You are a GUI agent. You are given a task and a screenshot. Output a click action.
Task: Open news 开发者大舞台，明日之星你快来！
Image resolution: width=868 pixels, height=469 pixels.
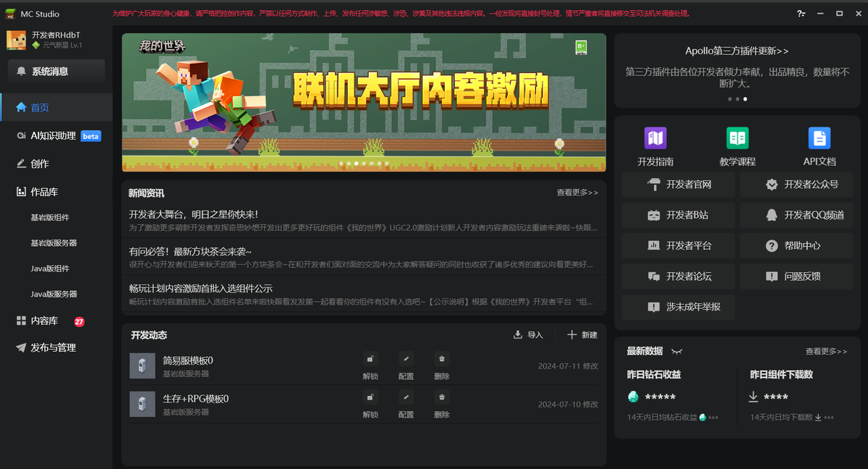click(x=194, y=214)
